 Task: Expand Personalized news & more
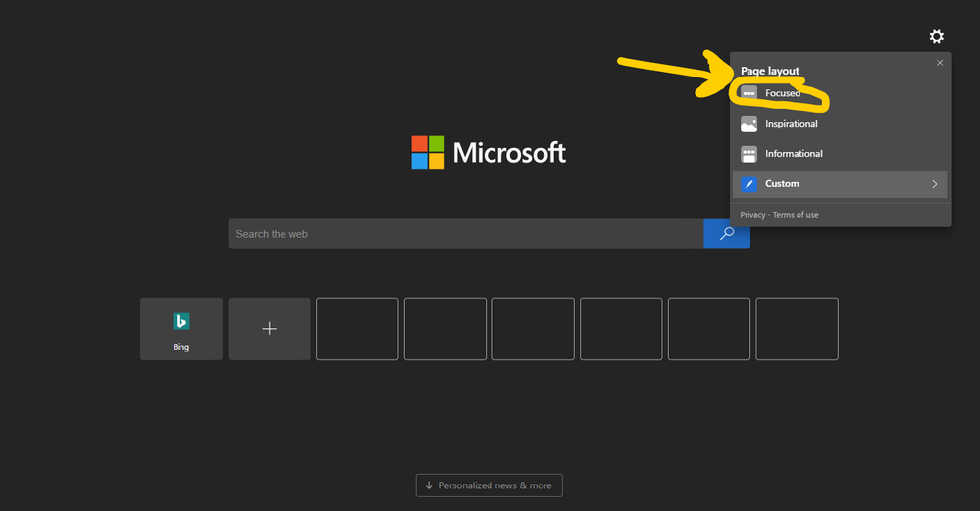pyautogui.click(x=490, y=485)
